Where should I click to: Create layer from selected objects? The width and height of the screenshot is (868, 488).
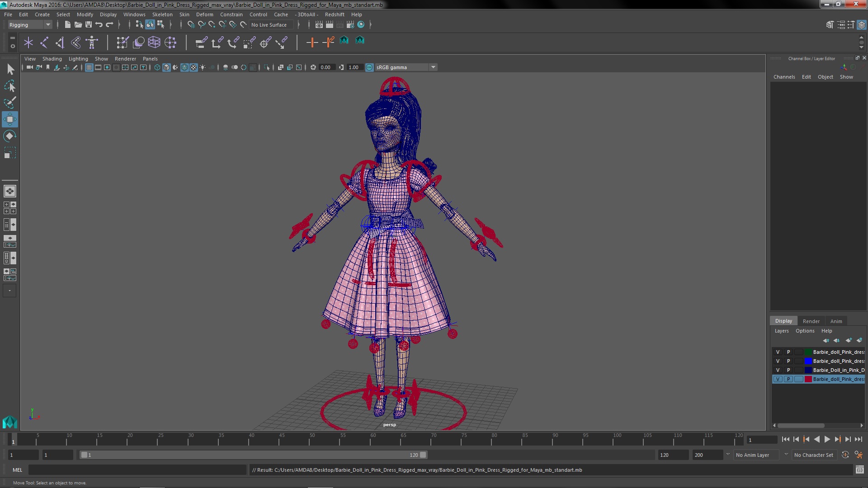pos(859,340)
